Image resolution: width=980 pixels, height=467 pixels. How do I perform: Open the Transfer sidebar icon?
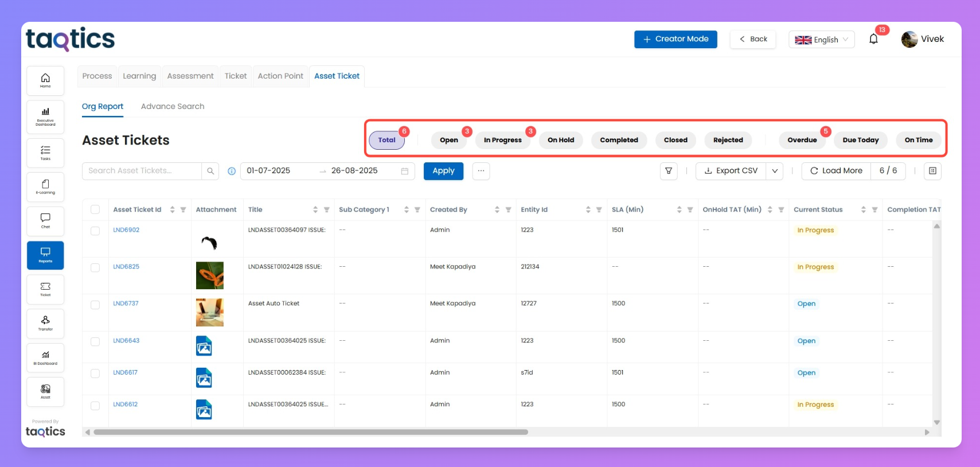coord(45,324)
